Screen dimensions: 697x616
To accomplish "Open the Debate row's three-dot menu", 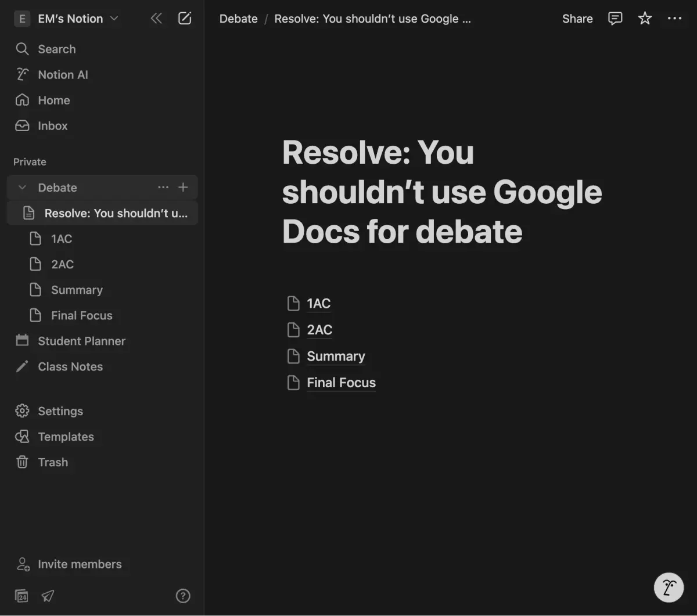I will 163,188.
